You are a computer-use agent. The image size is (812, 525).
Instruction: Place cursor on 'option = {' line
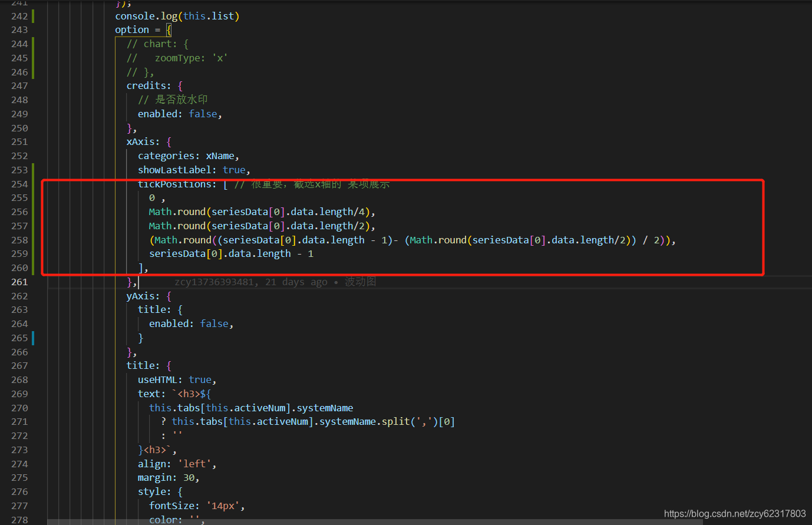click(143, 29)
